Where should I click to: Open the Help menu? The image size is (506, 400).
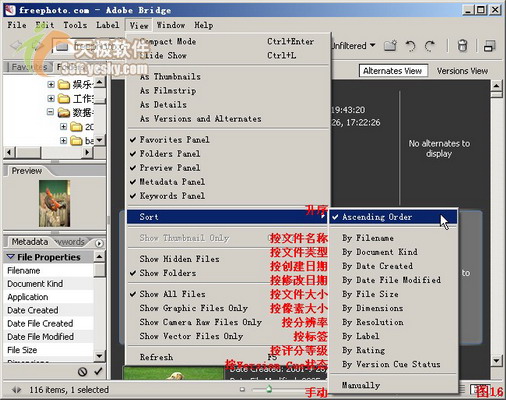204,25
